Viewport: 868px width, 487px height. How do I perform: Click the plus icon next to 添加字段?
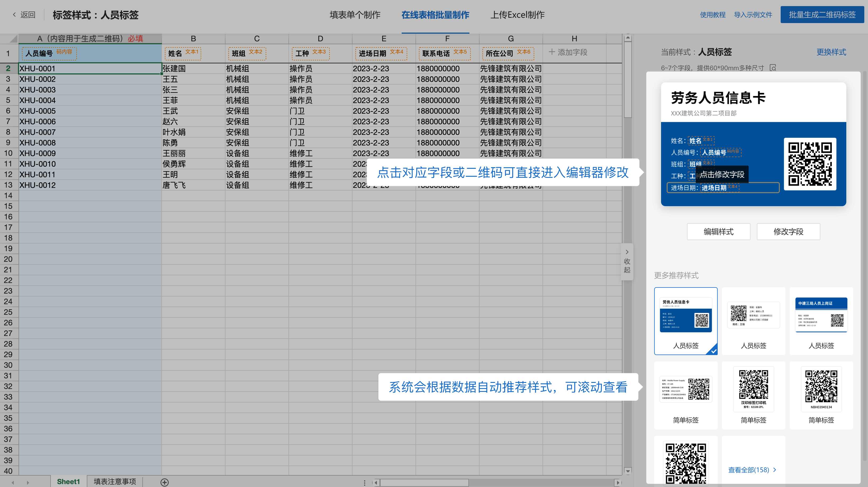pos(551,52)
